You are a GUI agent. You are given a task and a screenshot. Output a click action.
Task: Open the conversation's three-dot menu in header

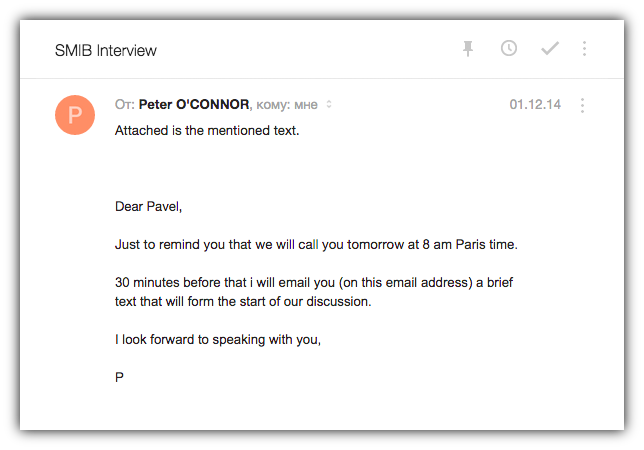[584, 49]
